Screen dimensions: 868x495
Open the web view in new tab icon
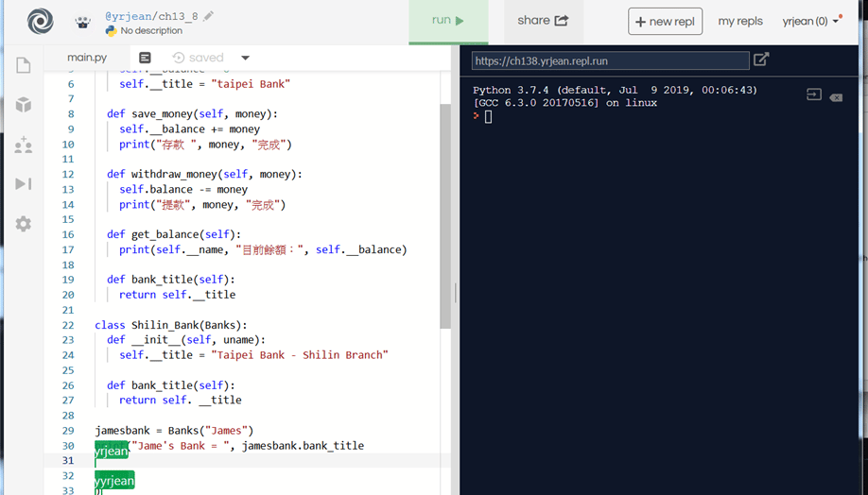761,60
